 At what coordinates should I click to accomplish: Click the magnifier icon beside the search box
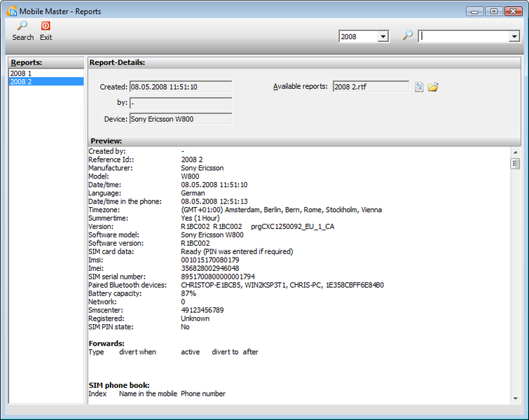click(407, 36)
